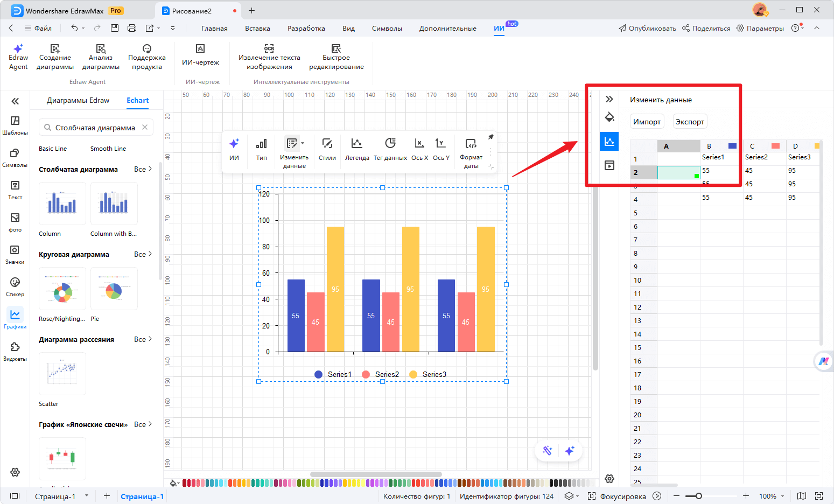This screenshot has height=504, width=834.
Task: Expand Все next to Круговая диаграмма
Action: pos(140,254)
